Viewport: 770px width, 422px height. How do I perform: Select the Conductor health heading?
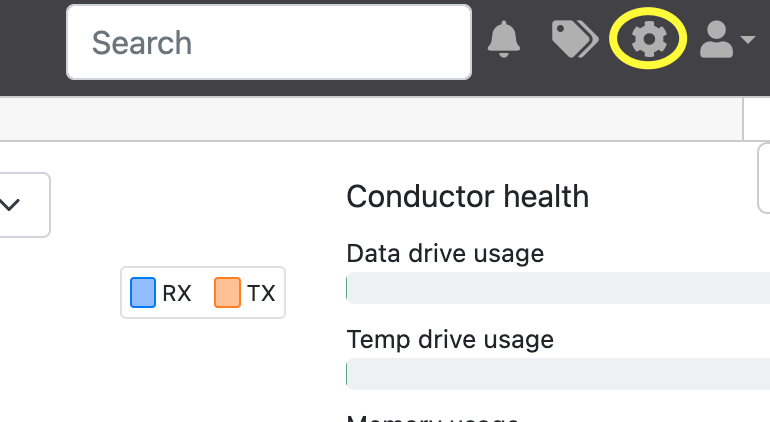[467, 196]
